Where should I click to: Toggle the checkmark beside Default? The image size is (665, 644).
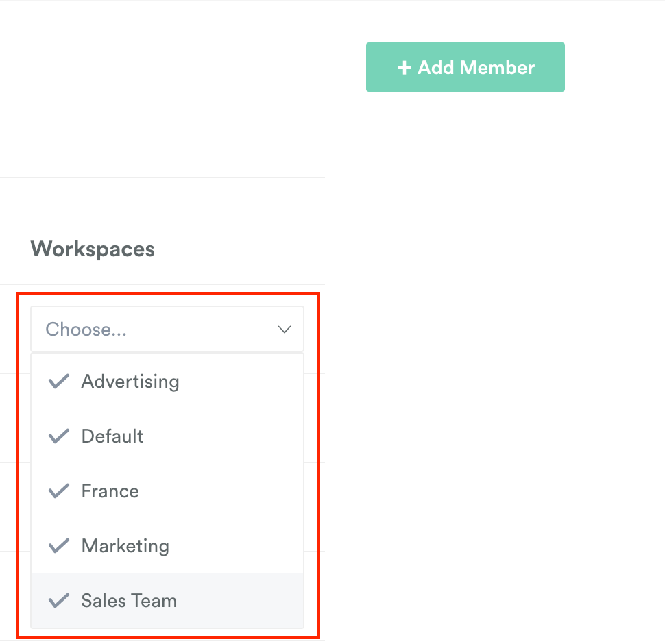(x=58, y=436)
